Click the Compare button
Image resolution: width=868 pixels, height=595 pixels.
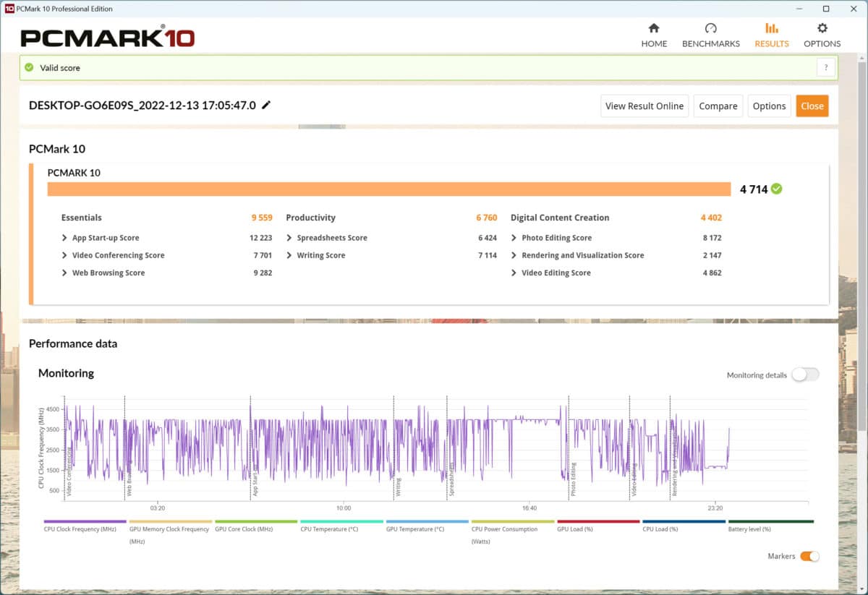coord(718,106)
